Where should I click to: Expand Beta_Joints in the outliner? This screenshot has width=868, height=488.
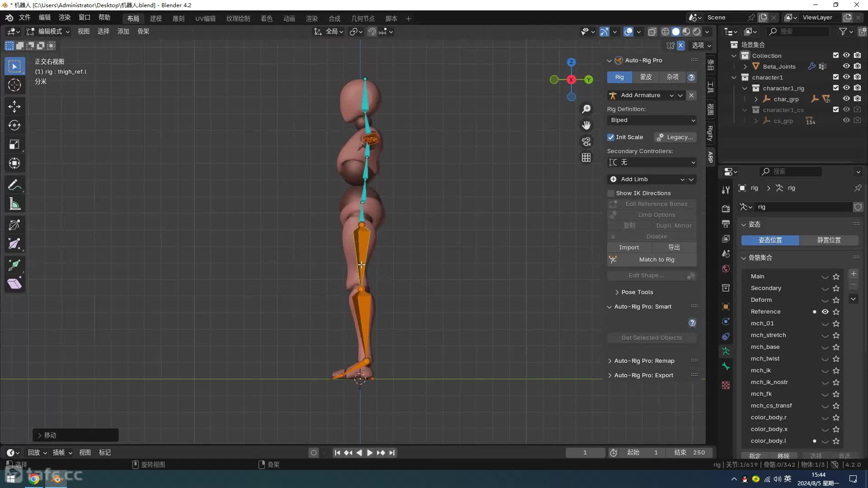pyautogui.click(x=745, y=66)
